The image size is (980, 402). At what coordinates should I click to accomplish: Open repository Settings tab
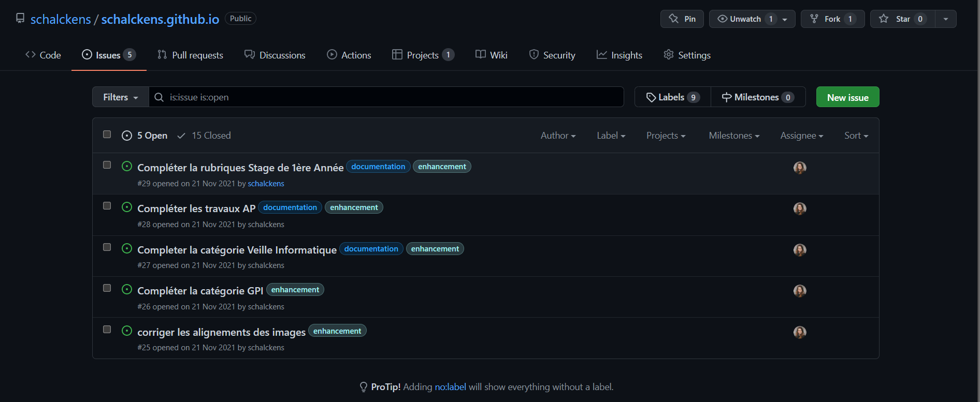687,55
